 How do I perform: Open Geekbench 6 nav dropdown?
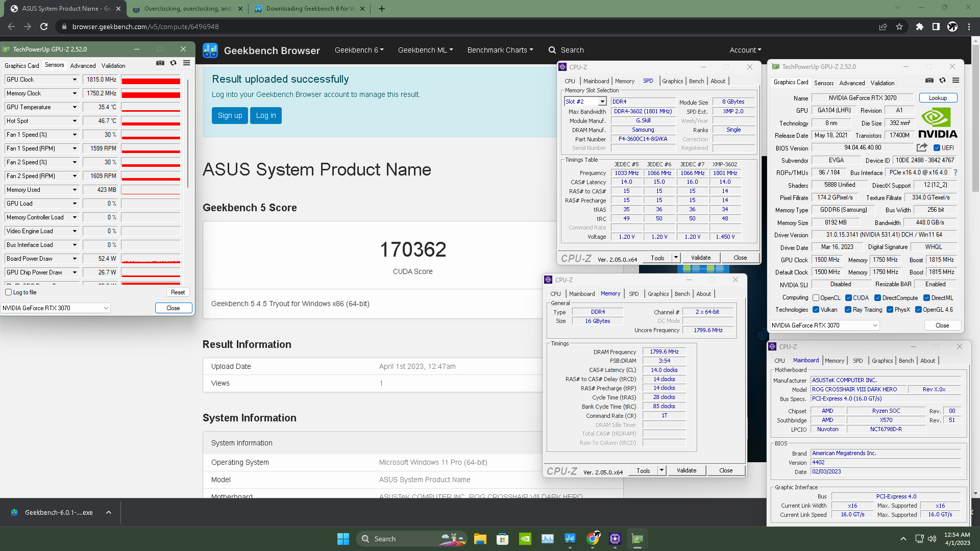coord(359,50)
